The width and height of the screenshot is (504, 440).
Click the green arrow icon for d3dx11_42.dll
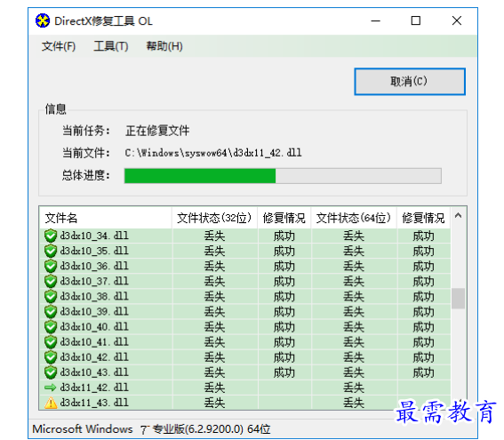tap(51, 388)
